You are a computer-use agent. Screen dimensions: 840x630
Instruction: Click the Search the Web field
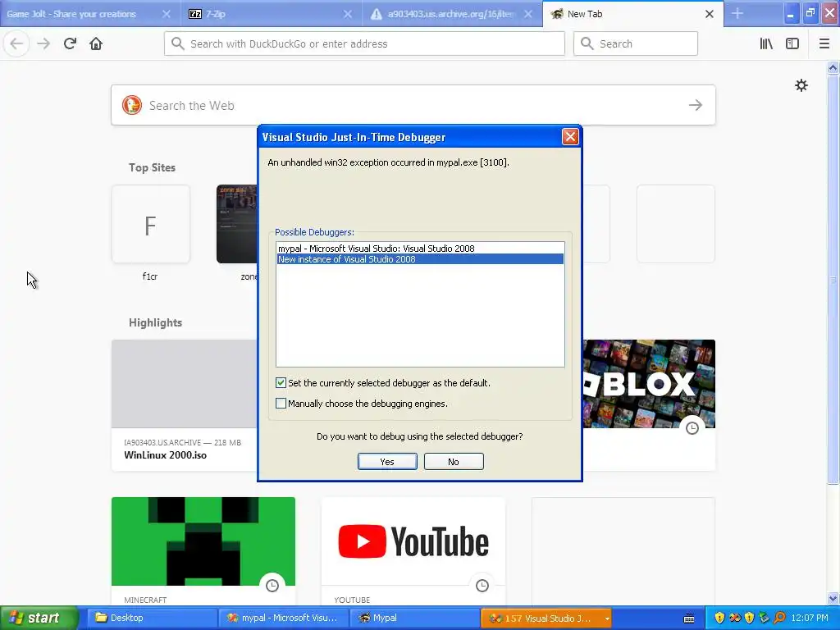(413, 105)
